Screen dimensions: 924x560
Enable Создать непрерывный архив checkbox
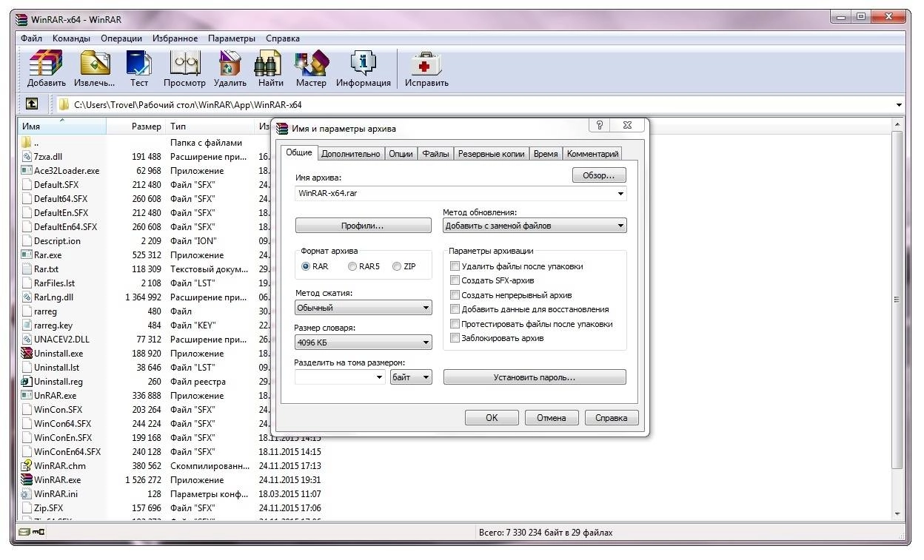click(455, 295)
